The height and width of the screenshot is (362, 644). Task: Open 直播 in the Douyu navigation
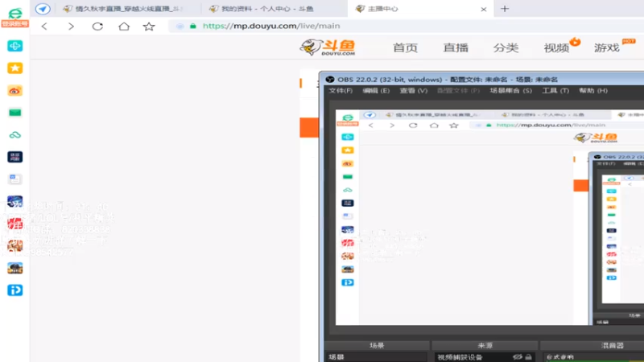[456, 47]
